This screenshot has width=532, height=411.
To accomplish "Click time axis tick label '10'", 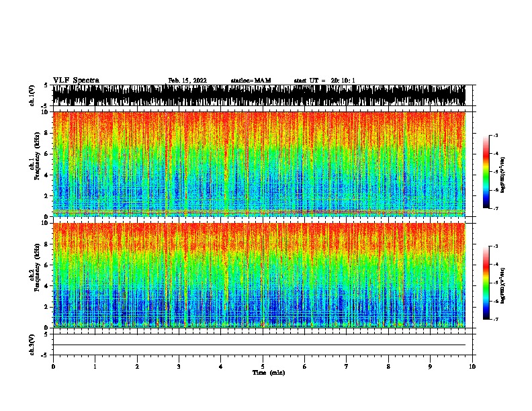I will [472, 367].
